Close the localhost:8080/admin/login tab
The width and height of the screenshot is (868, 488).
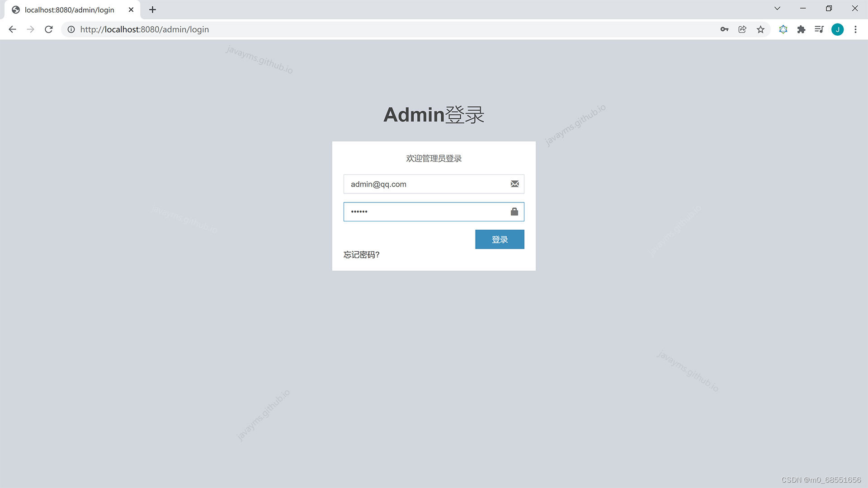(x=131, y=9)
